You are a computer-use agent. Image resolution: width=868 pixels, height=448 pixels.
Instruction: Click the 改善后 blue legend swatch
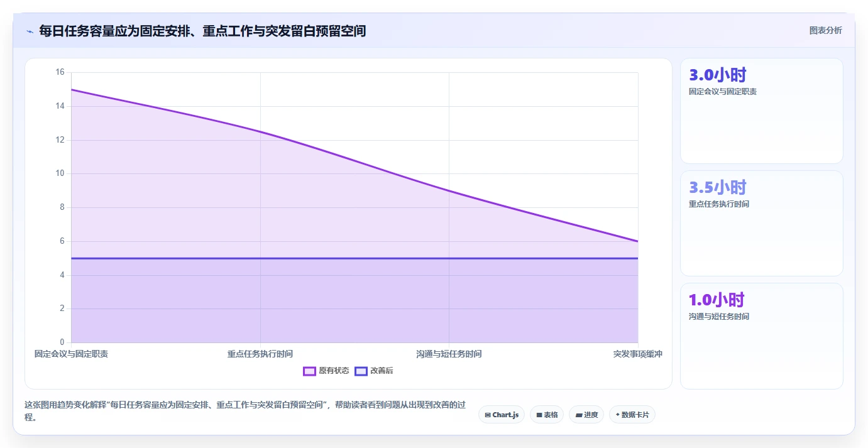pyautogui.click(x=361, y=371)
